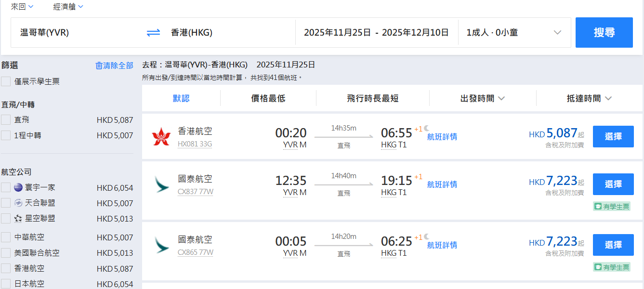Click the SkyTeam alliance icon
Viewport: 644px width, 289px height.
(18, 203)
